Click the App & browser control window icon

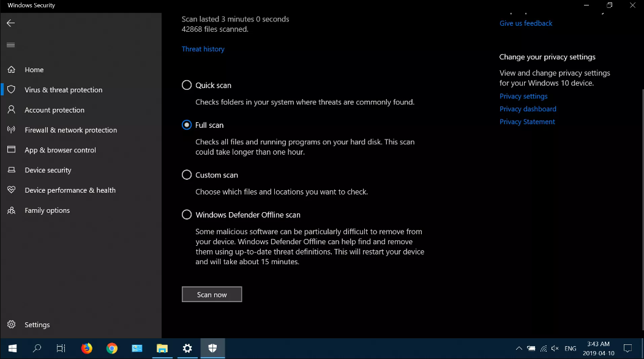coord(12,150)
